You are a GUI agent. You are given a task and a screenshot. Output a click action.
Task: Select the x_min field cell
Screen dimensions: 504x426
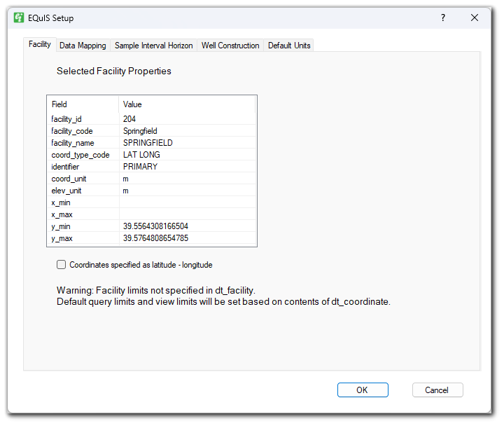[x=83, y=202]
